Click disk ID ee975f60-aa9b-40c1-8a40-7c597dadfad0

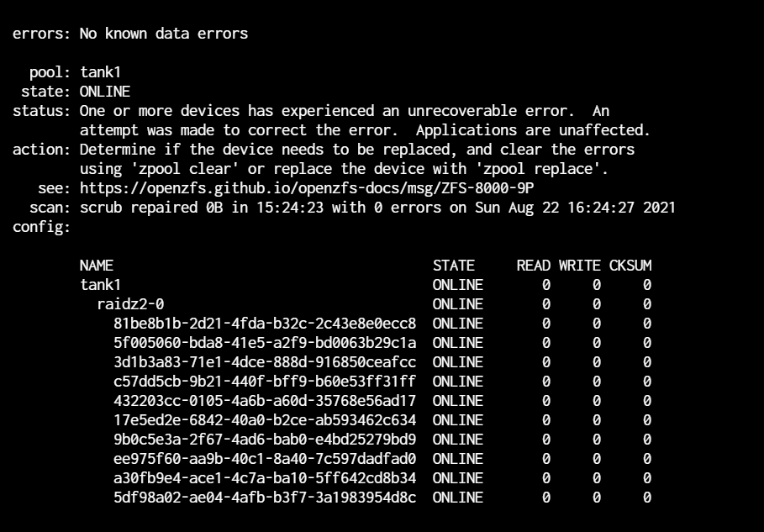[x=265, y=458]
